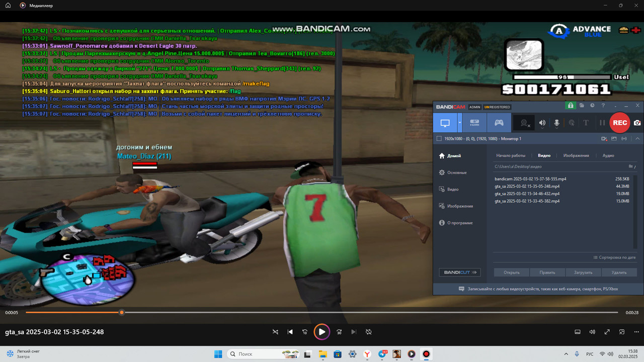Click Открыть button in Bandicam
Image resolution: width=644 pixels, height=362 pixels.
(x=511, y=272)
